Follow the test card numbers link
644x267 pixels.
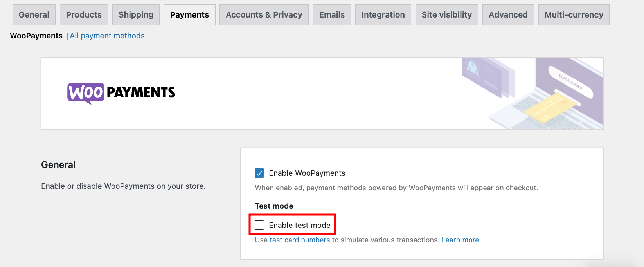300,240
